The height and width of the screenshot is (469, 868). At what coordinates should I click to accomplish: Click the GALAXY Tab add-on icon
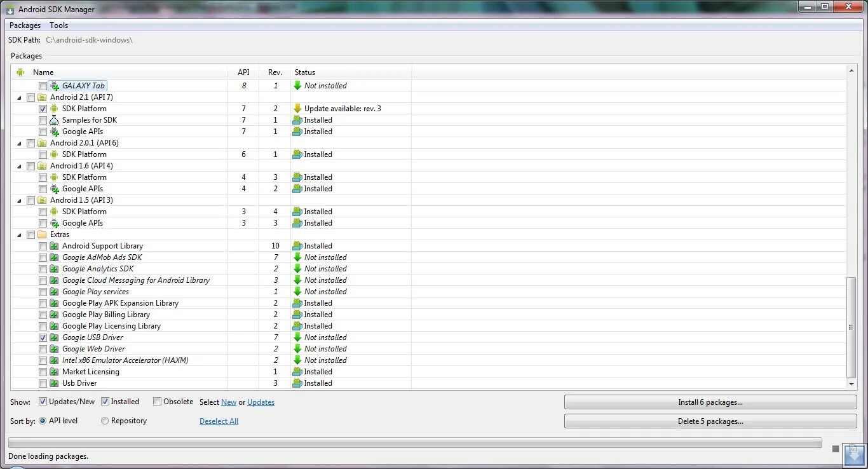(x=55, y=86)
